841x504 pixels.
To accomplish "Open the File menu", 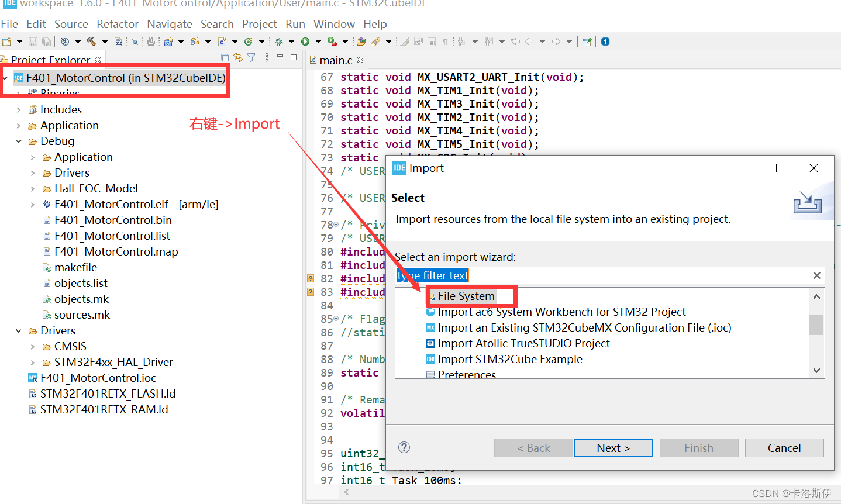I will coord(9,24).
